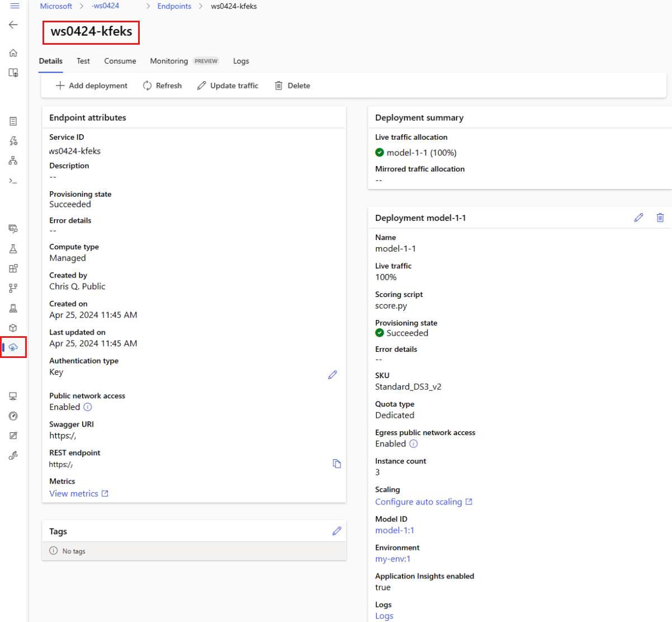
Task: Delete Deployment model-1-1 using the trash icon
Action: pyautogui.click(x=660, y=218)
